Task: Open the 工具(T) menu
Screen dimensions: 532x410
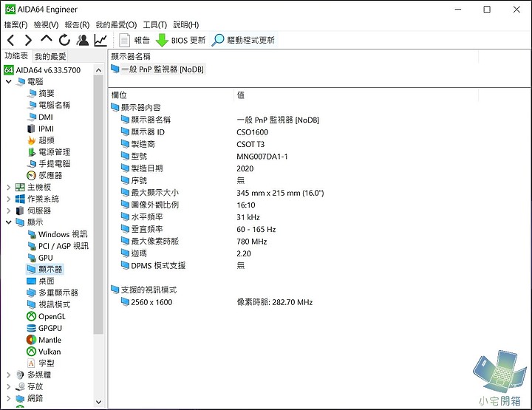Action: point(155,25)
